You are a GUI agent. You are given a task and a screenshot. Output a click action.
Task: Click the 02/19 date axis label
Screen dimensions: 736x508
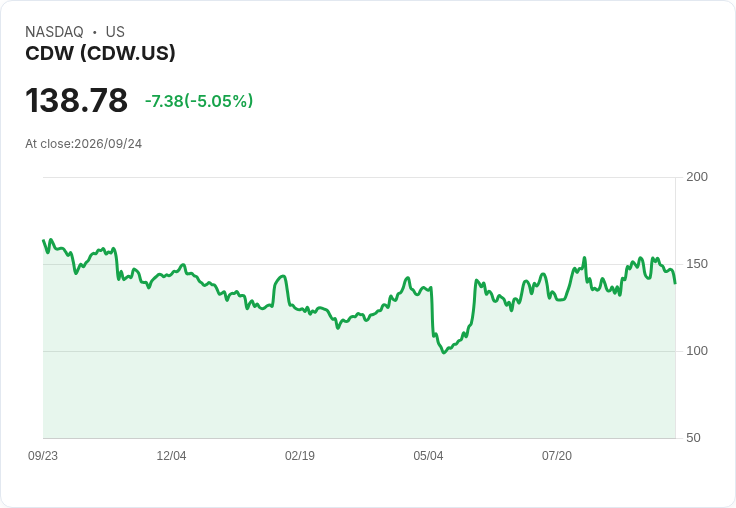tap(300, 456)
